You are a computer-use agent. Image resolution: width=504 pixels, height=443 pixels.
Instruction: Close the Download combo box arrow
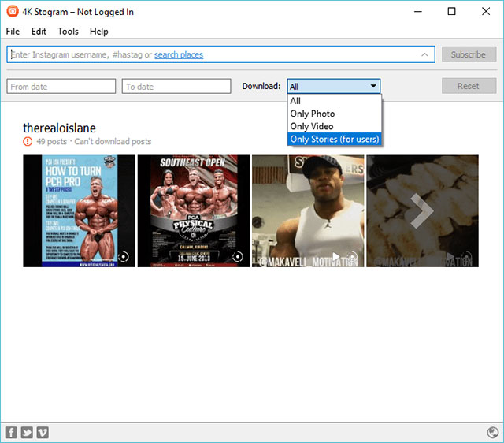tap(373, 86)
